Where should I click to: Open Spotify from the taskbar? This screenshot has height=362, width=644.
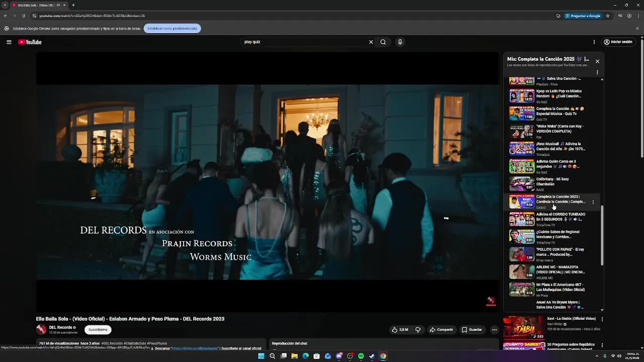tap(361, 356)
